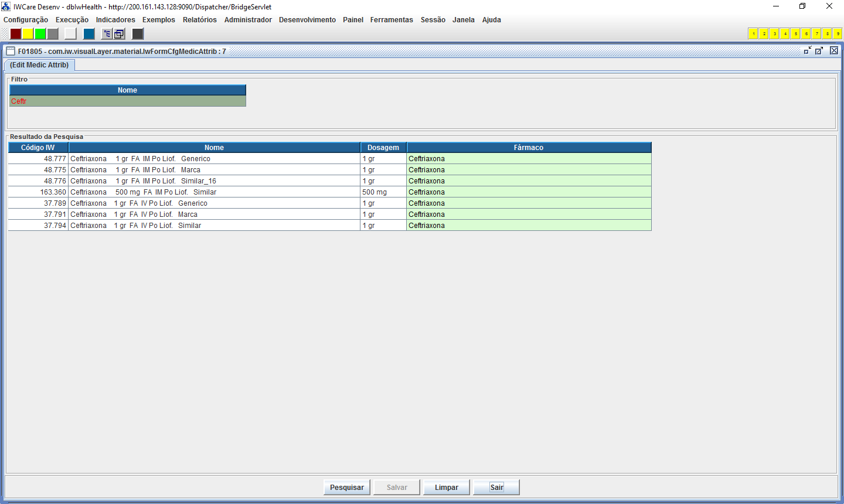Open the Ferramentas menu
The height and width of the screenshot is (504, 844).
392,20
